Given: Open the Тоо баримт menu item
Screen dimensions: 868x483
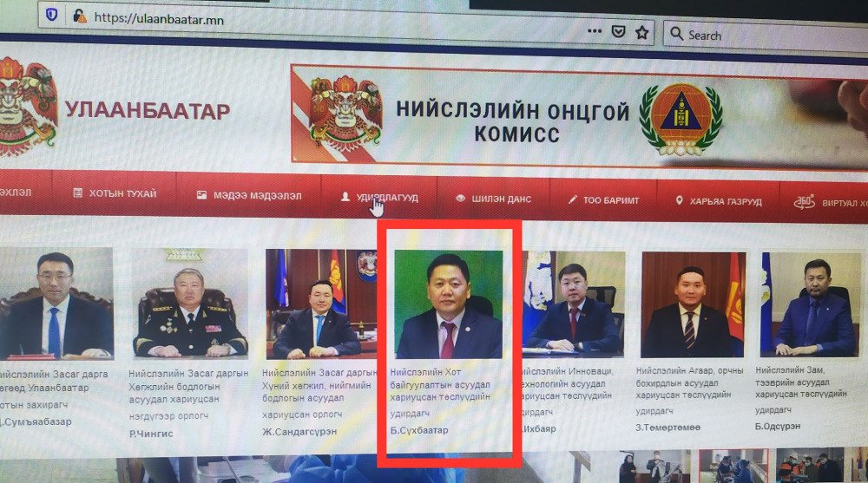Looking at the screenshot, I should pyautogui.click(x=610, y=200).
